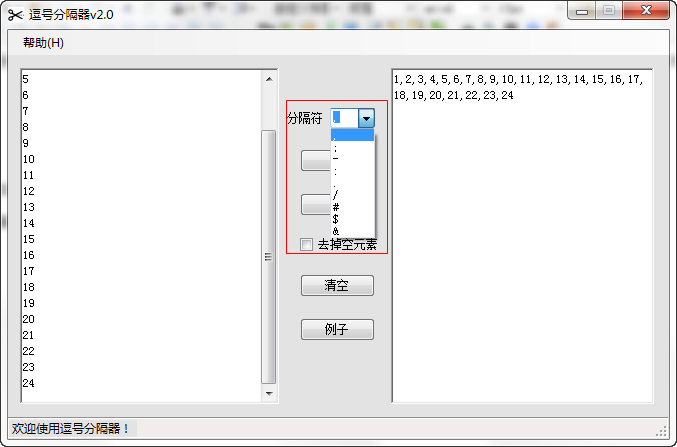
Task: Click output text "18, 19, 20, 21, 22, 23, 24"
Action: tap(454, 95)
